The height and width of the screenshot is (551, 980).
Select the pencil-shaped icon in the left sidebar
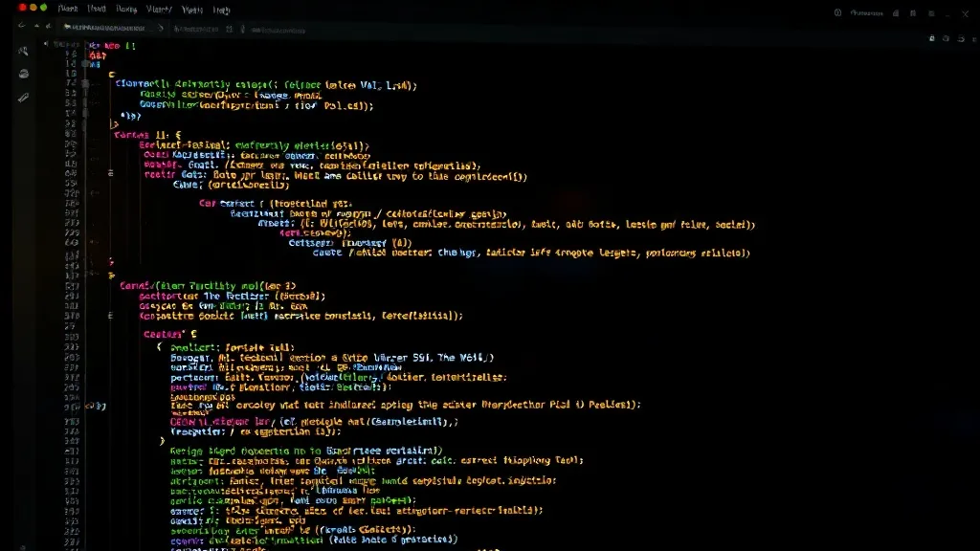[23, 98]
